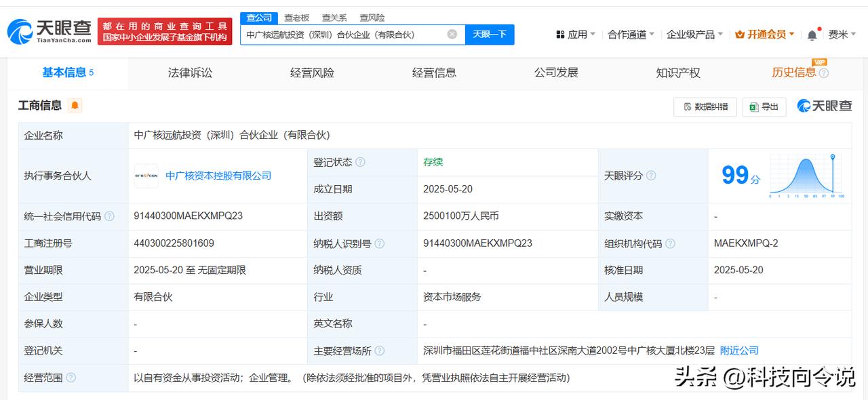The width and height of the screenshot is (868, 400).
Task: Switch to the 查公司 search tab
Action: point(259,18)
